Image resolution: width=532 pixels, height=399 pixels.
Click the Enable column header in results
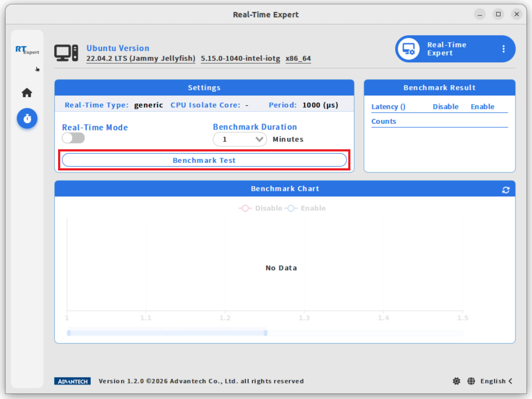(x=483, y=107)
